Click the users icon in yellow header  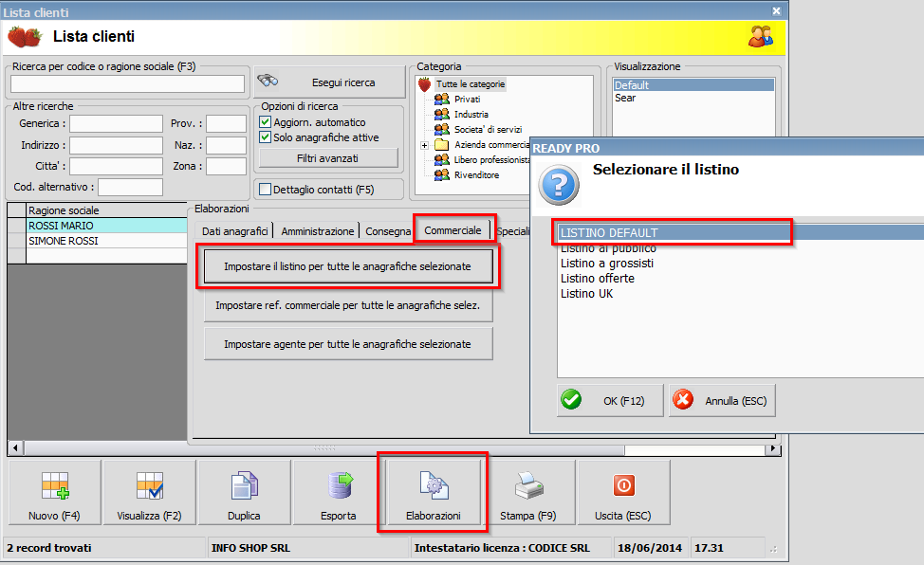(761, 37)
